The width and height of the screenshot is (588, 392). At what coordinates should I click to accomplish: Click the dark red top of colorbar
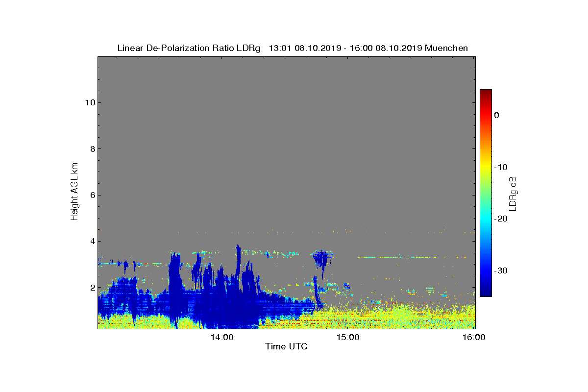[486, 93]
